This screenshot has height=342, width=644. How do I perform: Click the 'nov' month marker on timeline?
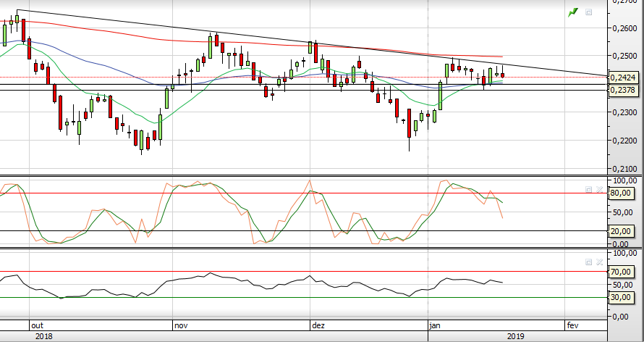coord(179,326)
